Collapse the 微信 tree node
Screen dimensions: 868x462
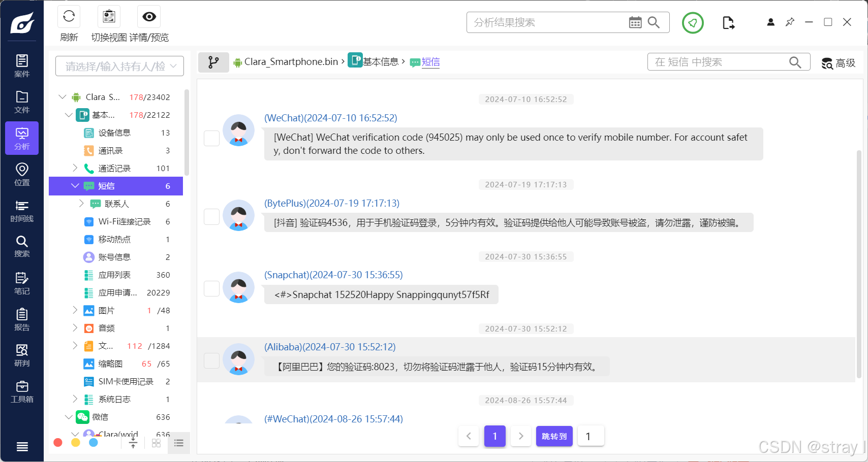[x=69, y=417]
